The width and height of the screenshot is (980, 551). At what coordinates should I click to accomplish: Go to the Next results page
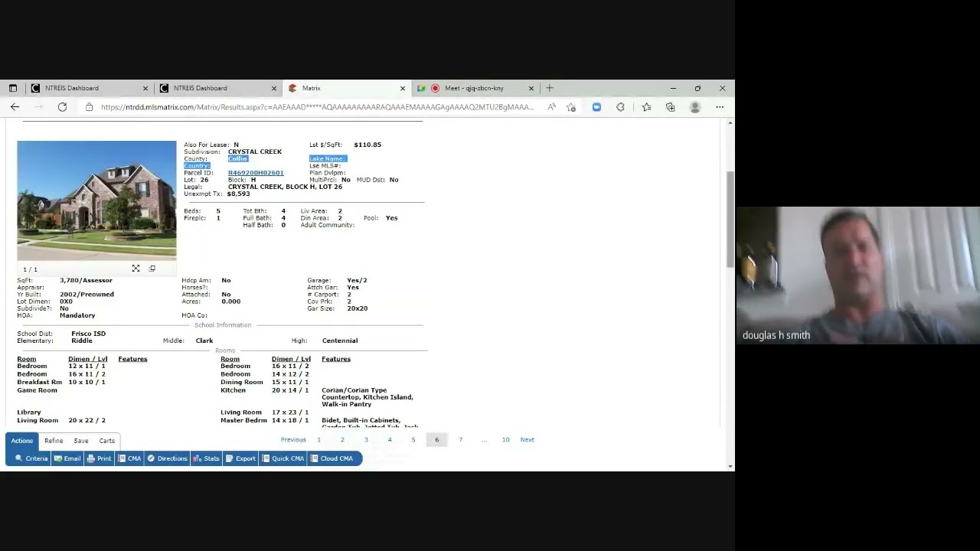tap(528, 440)
